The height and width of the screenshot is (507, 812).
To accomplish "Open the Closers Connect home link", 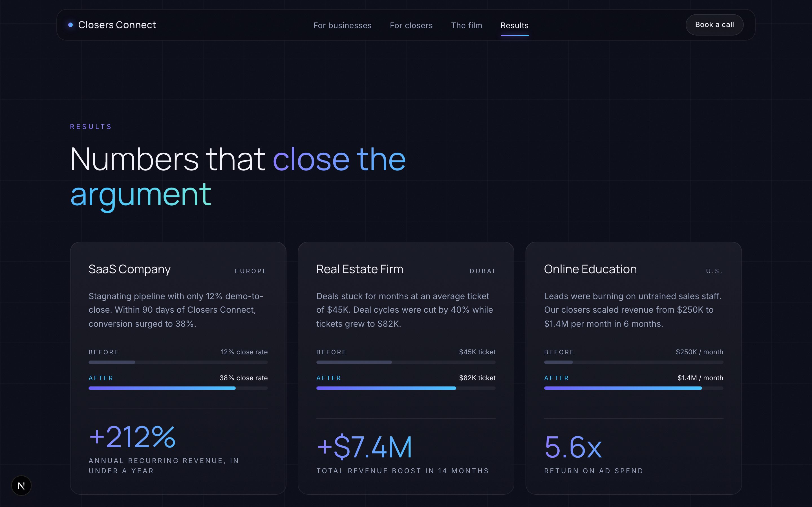I will [112, 25].
